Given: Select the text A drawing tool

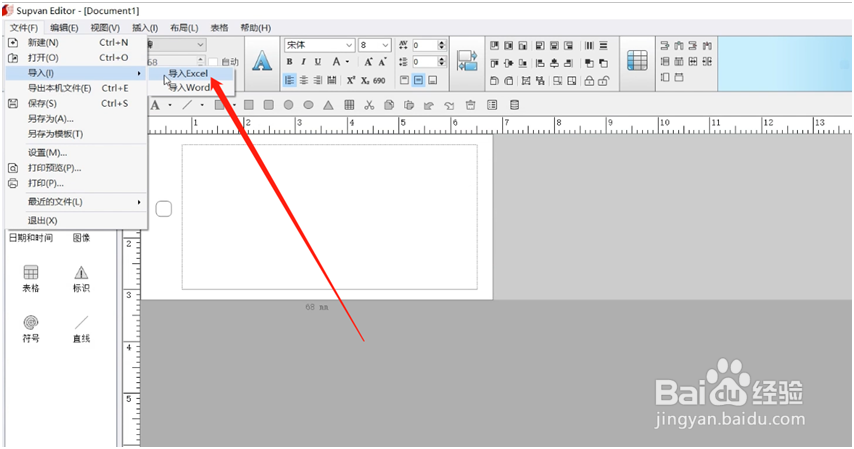Looking at the screenshot, I should 156,105.
